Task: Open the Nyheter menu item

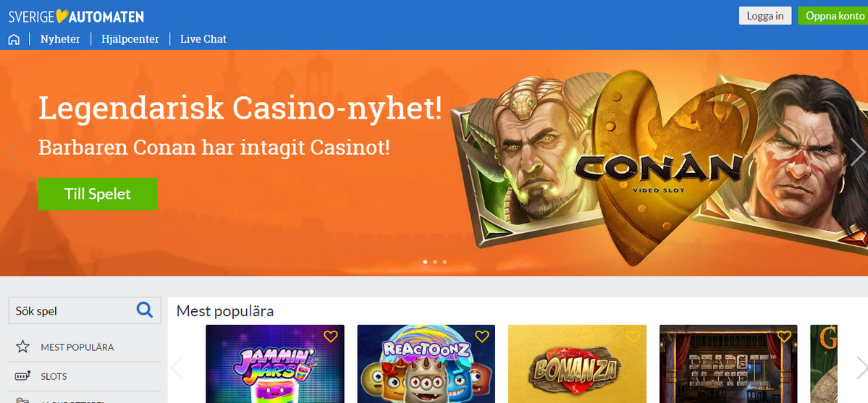Action: pyautogui.click(x=60, y=39)
